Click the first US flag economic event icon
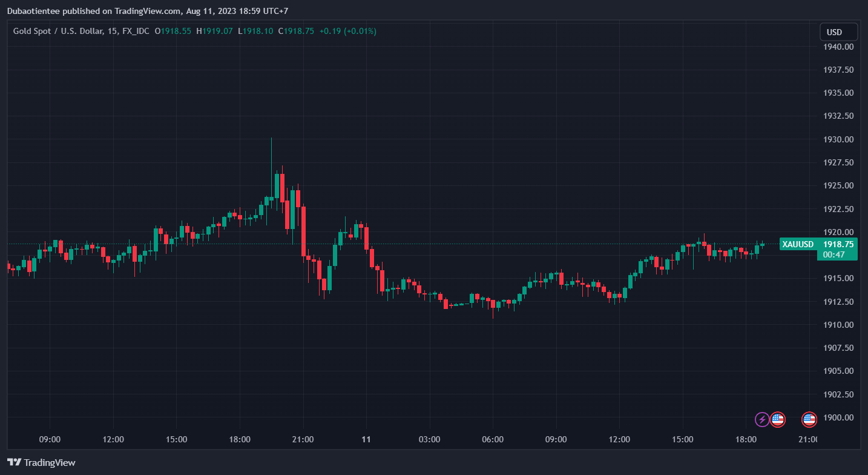The height and width of the screenshot is (475, 868). (777, 419)
